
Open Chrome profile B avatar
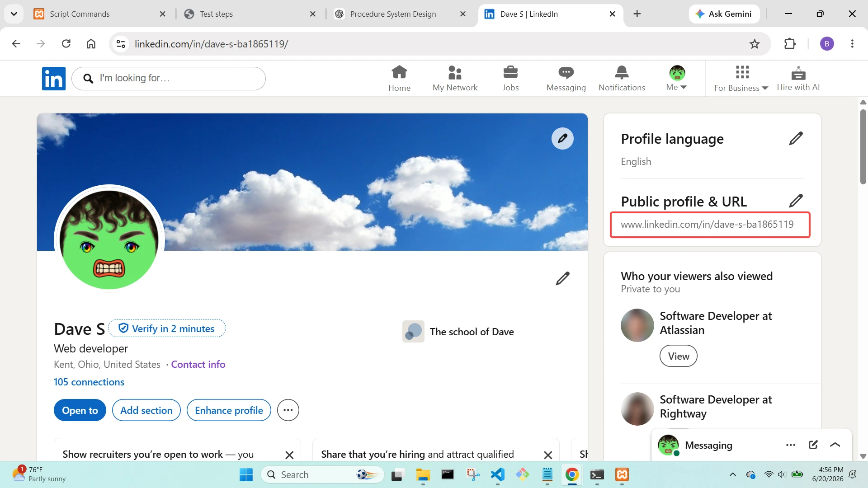point(827,44)
